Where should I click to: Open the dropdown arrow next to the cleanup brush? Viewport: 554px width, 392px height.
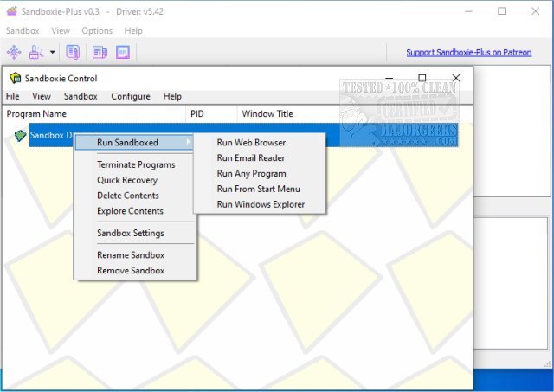tap(52, 52)
